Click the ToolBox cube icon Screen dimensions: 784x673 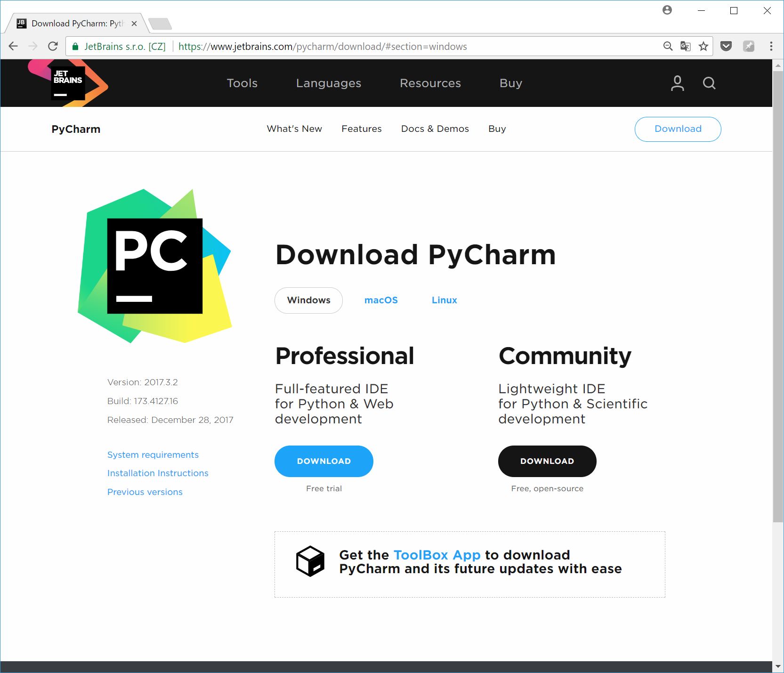310,561
